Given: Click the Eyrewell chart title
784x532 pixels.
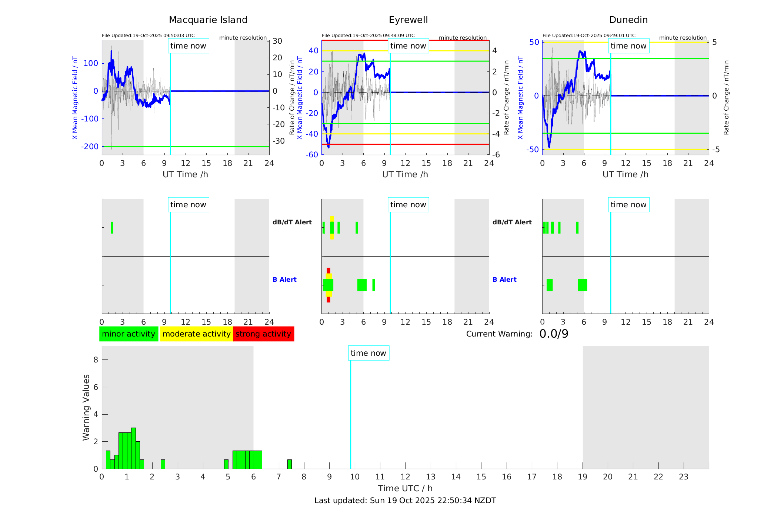Looking at the screenshot, I should click(408, 20).
